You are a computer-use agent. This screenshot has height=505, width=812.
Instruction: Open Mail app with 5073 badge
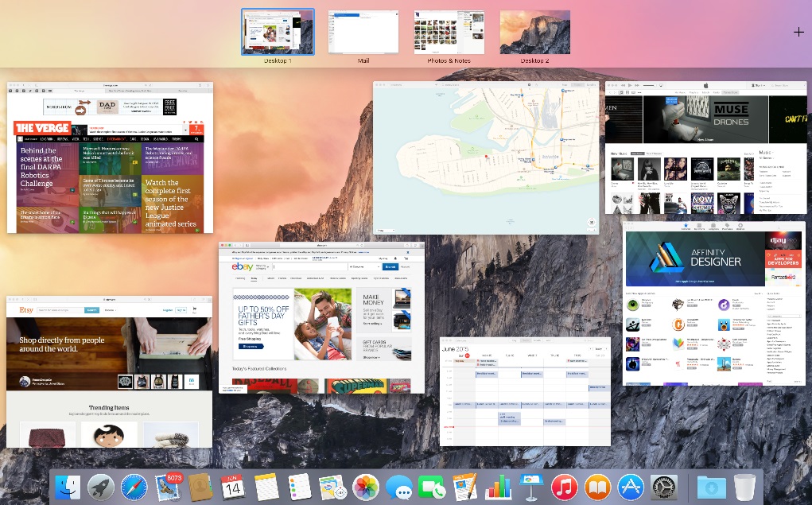pyautogui.click(x=168, y=487)
